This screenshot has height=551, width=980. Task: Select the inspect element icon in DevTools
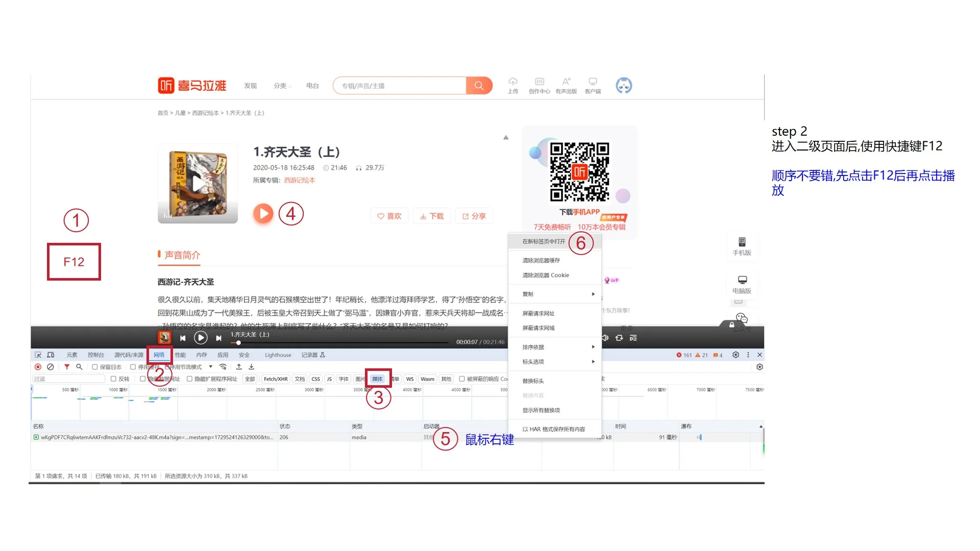point(38,354)
